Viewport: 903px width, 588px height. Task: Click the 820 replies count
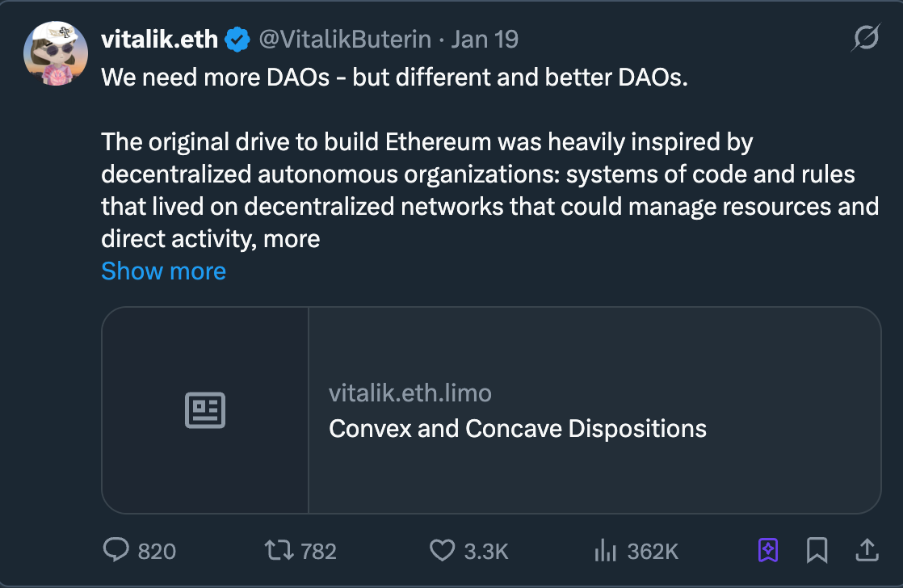tap(157, 552)
